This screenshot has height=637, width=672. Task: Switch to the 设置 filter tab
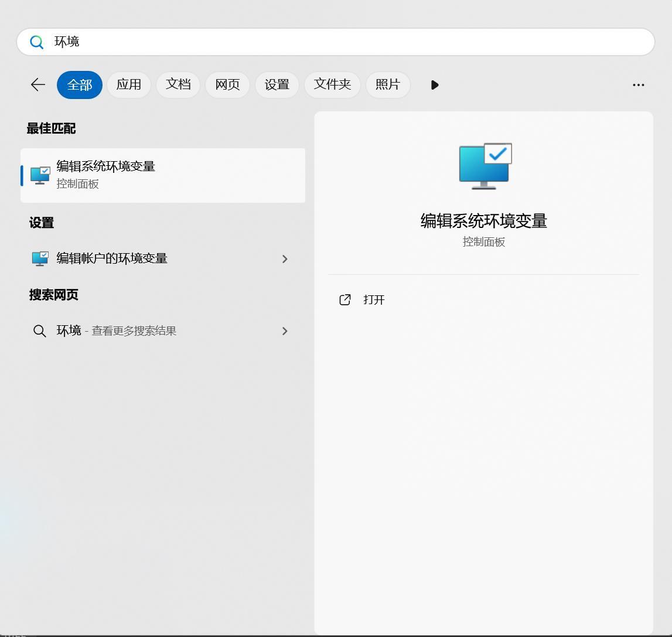[x=277, y=84]
